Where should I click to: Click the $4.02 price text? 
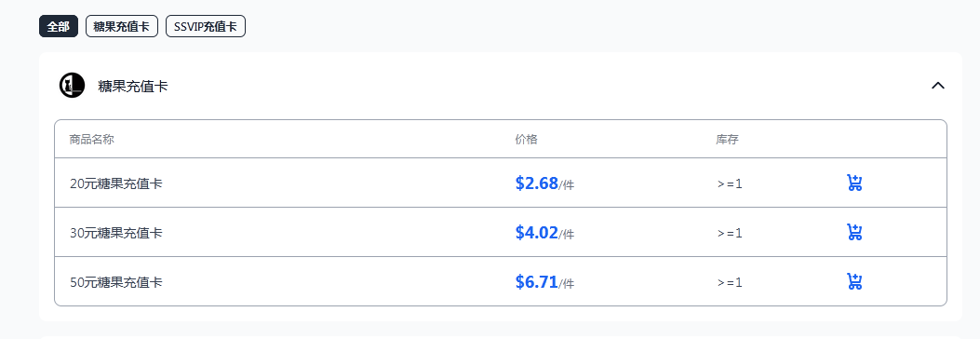(536, 233)
